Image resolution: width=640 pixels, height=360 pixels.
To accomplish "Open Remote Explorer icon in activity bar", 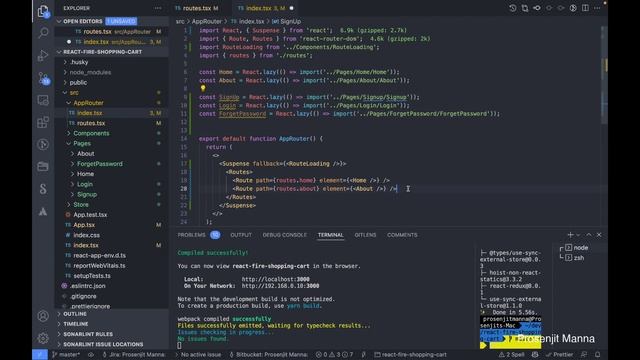I will click(x=43, y=100).
